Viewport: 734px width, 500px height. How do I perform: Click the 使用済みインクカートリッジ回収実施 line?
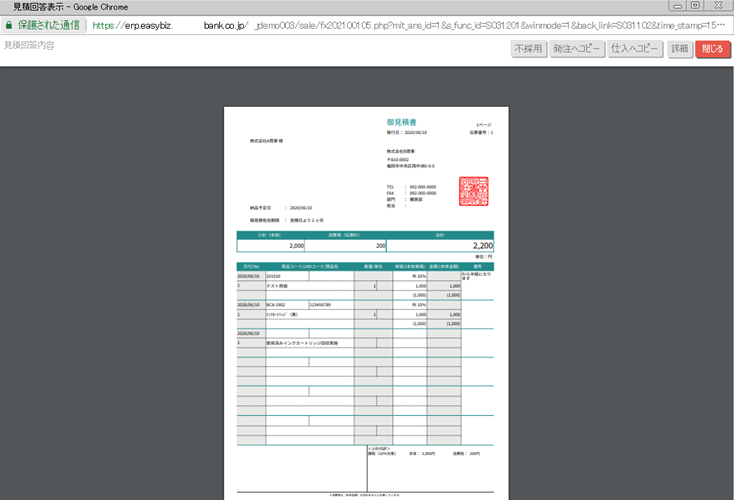tap(302, 343)
